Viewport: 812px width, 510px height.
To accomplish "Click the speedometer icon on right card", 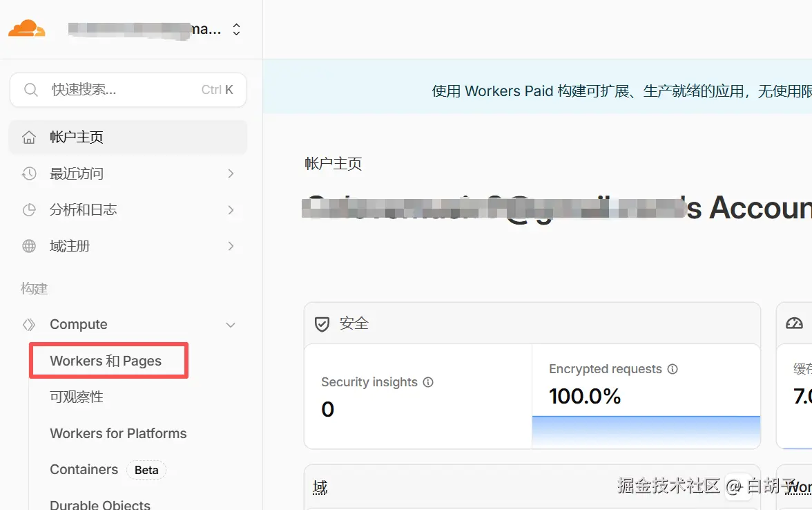I will pos(794,324).
